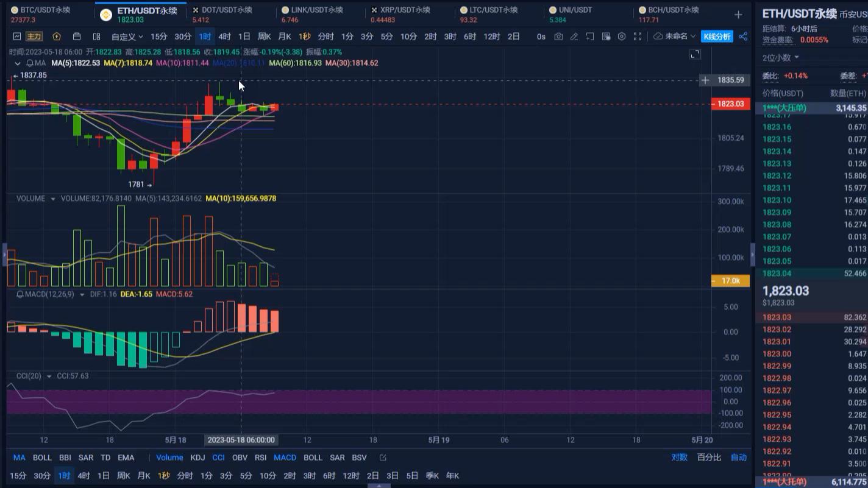The image size is (868, 488).
Task: Click the multi-pane layout icon in the toolbar
Action: pyautogui.click(x=96, y=37)
